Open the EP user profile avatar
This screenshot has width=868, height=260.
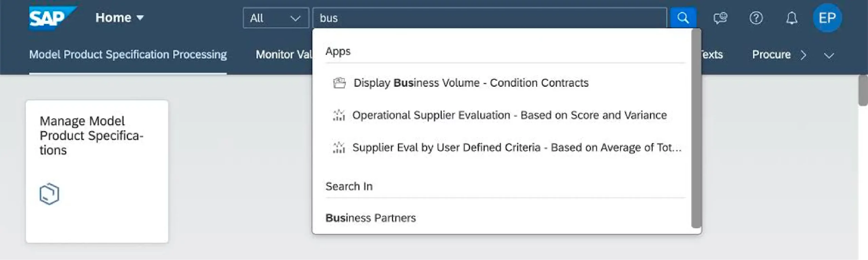(827, 18)
